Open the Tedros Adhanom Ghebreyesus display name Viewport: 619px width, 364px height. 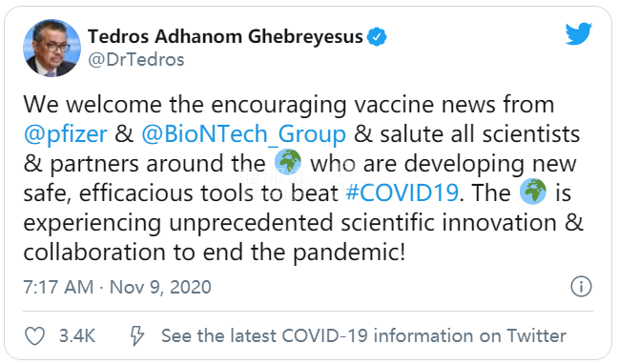pyautogui.click(x=225, y=36)
